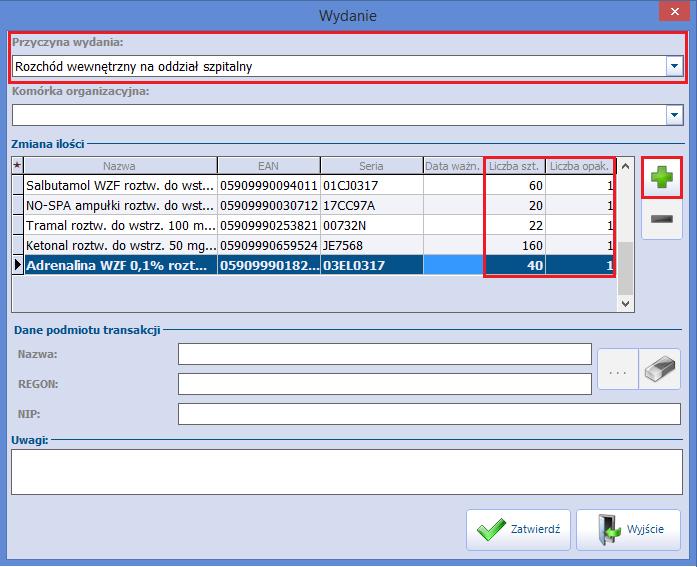Screen dimensions: 697x567
Task: Click row selector of Adrenalina row
Action: point(17,265)
